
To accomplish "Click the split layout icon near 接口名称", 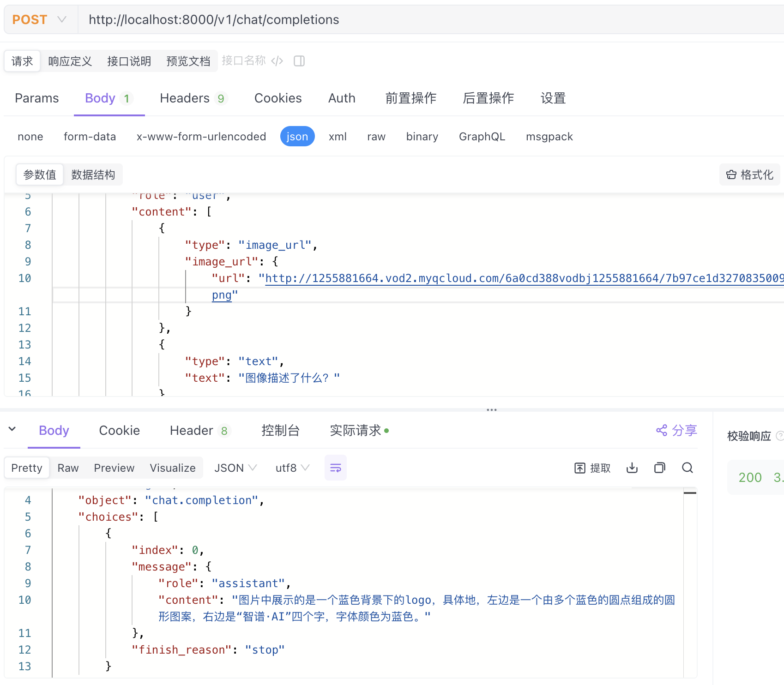I will click(299, 60).
